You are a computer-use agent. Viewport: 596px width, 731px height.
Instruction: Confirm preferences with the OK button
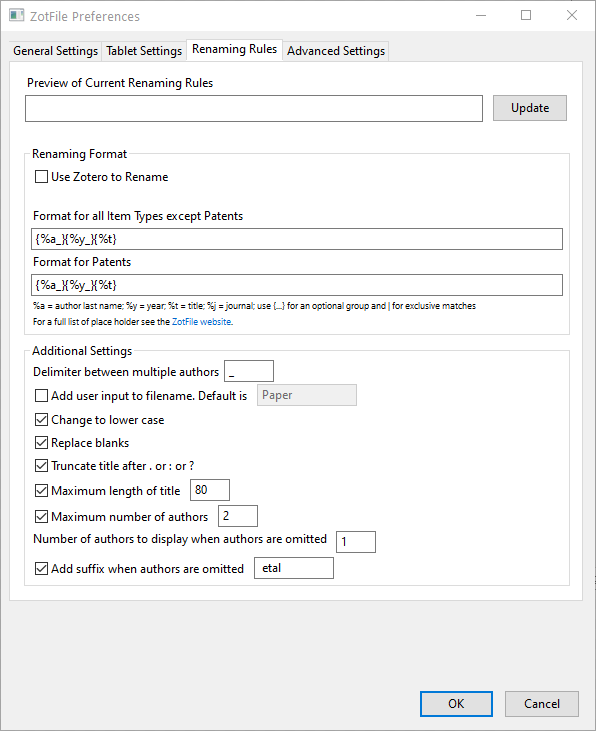(x=456, y=703)
